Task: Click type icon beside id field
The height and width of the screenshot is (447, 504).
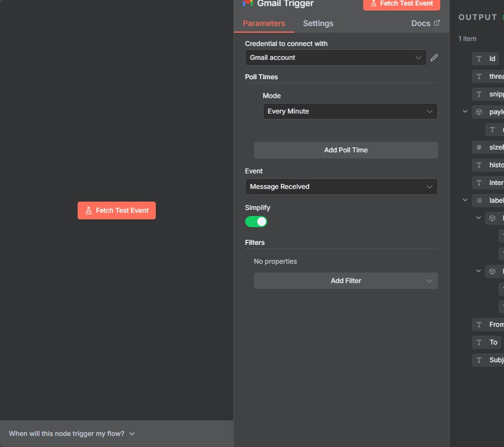Action: 479,59
